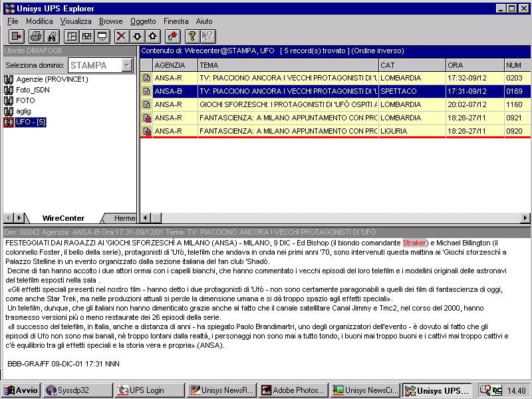Viewport: 532px width, 399px height.
Task: Switch to the UPS Login taskbar window
Action: (150, 390)
